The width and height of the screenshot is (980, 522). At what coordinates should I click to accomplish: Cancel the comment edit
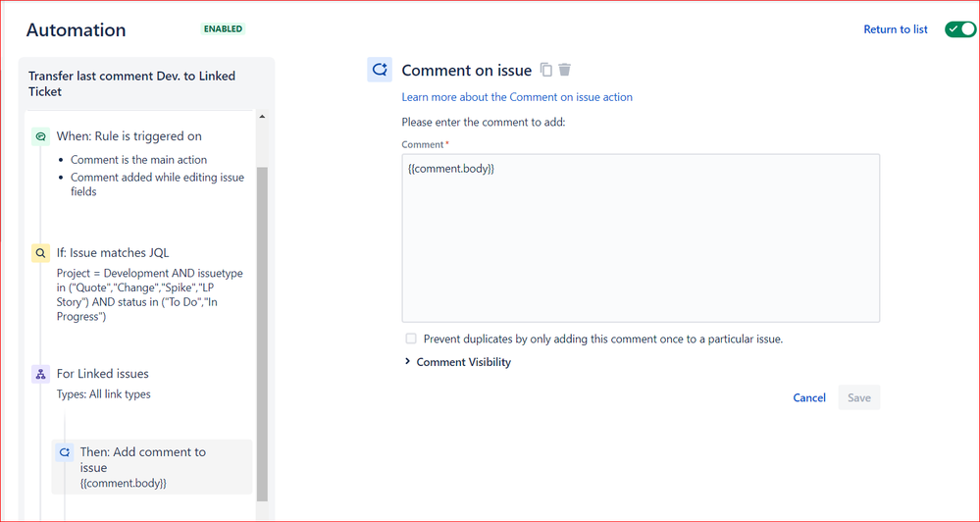coord(809,397)
